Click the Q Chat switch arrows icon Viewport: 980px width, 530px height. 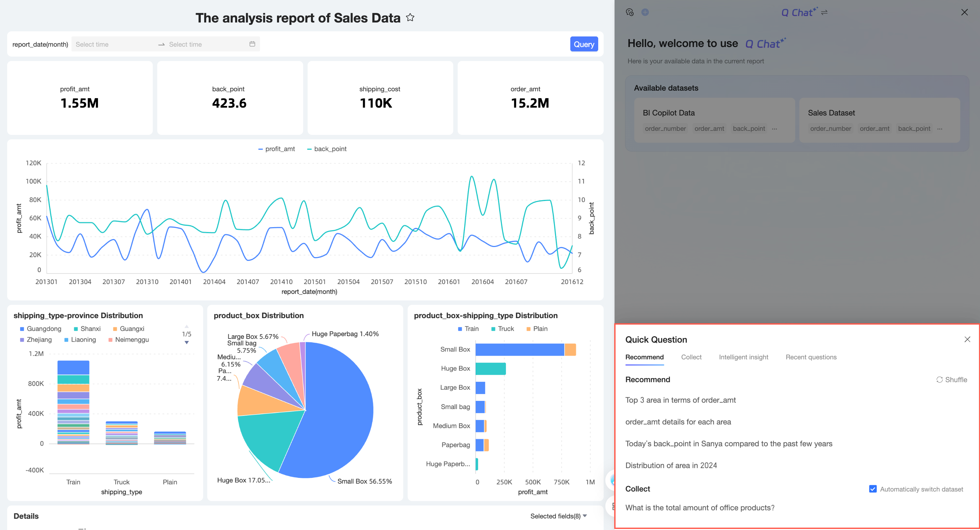pos(824,13)
